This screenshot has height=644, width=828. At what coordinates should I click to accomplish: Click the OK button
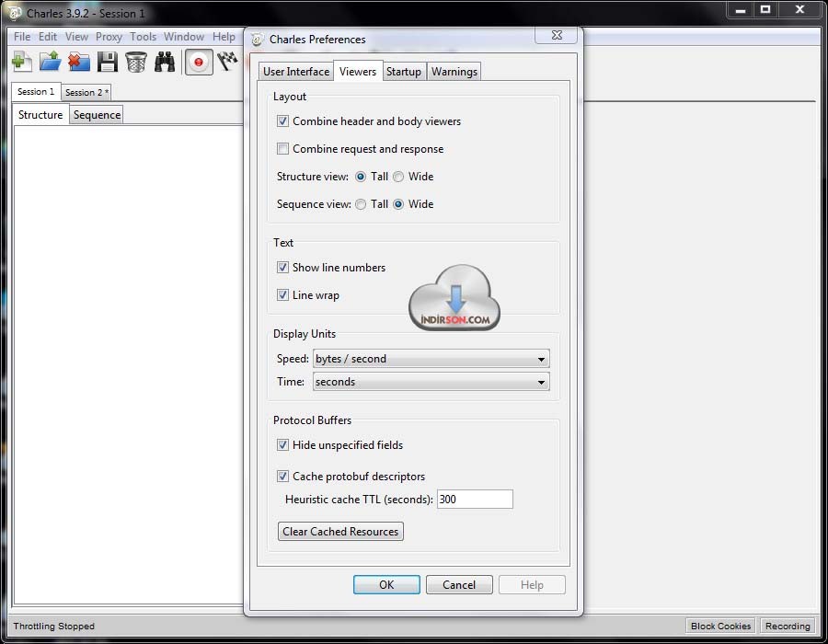pyautogui.click(x=386, y=585)
